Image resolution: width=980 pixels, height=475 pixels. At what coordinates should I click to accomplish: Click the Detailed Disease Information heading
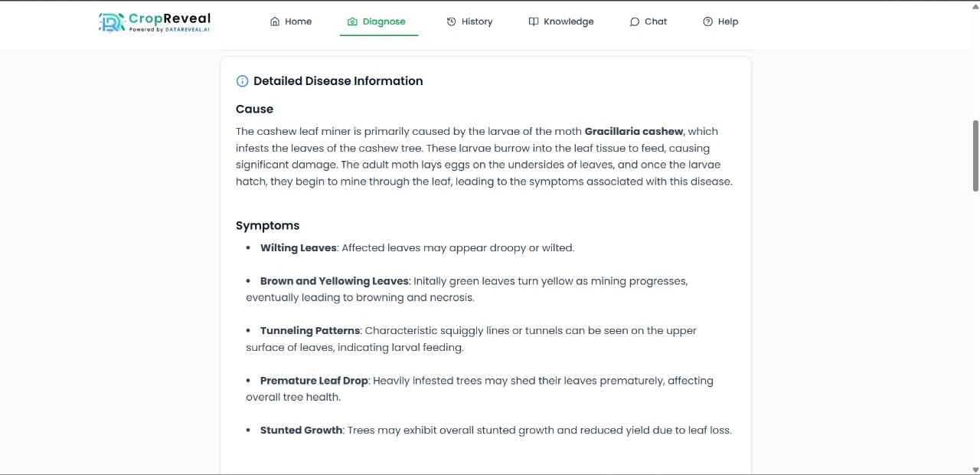(338, 81)
